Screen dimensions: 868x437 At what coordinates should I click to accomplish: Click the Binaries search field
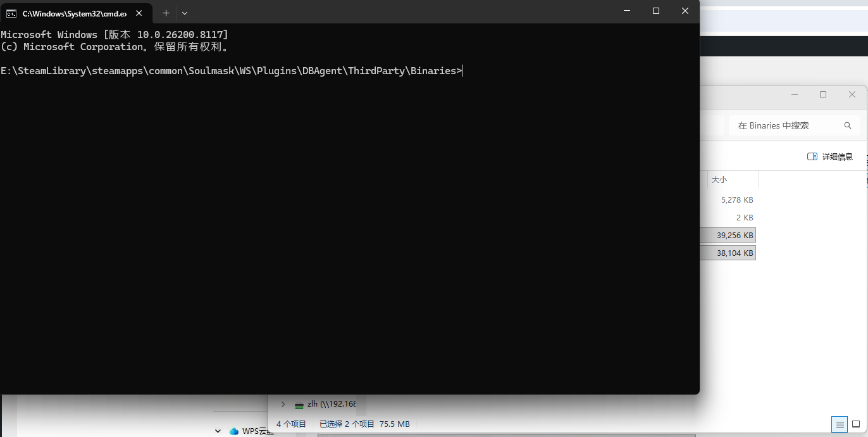(784, 125)
